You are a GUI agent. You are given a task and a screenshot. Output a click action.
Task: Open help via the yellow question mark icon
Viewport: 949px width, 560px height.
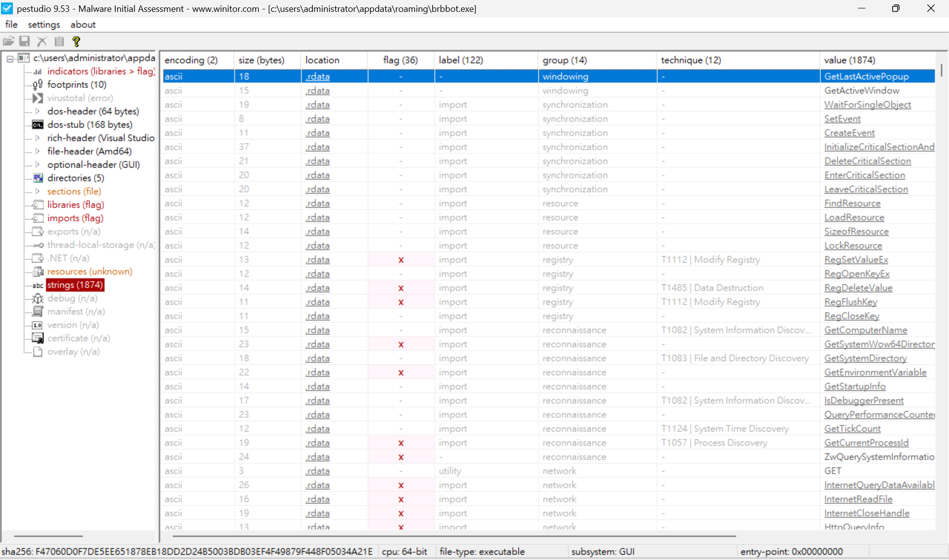tap(76, 42)
